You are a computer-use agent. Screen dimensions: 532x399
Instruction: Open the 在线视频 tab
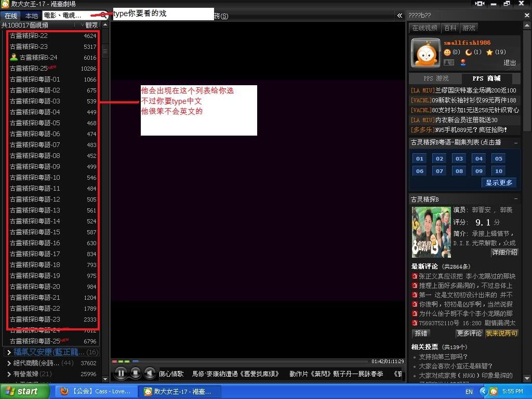(425, 28)
